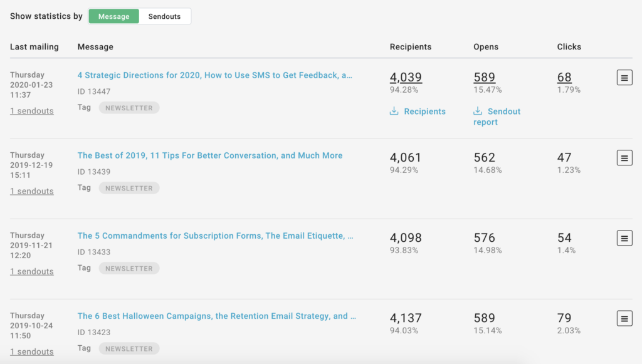Click the NEWSLETTER tag on message ID 13423
Screen dimensions: 642x364
click(x=129, y=348)
